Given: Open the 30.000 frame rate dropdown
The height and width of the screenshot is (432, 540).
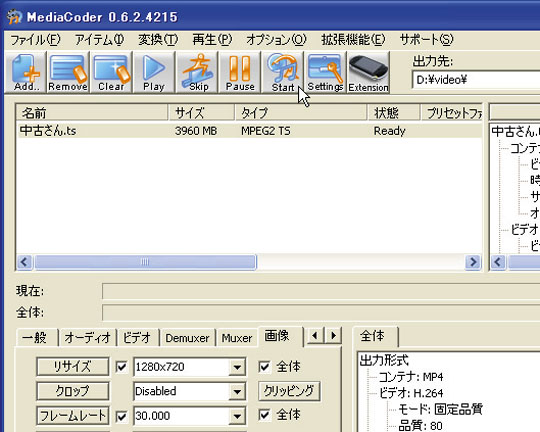Looking at the screenshot, I should tap(237, 416).
